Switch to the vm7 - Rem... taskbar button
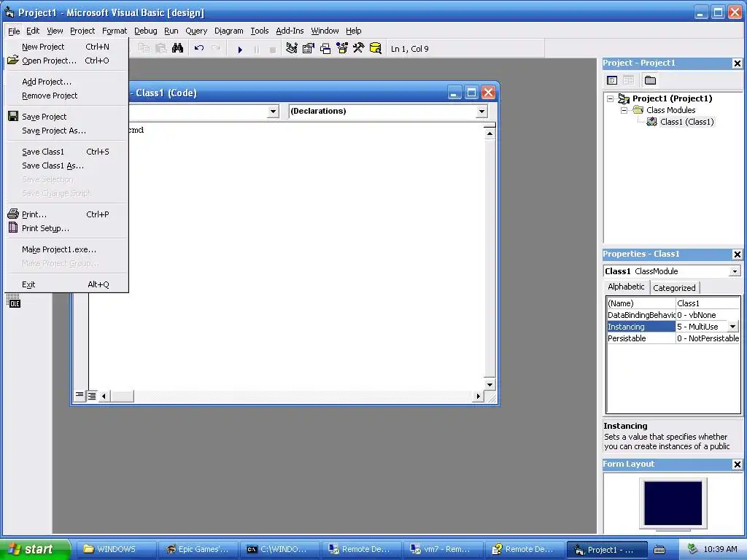This screenshot has height=560, width=747. pyautogui.click(x=443, y=550)
